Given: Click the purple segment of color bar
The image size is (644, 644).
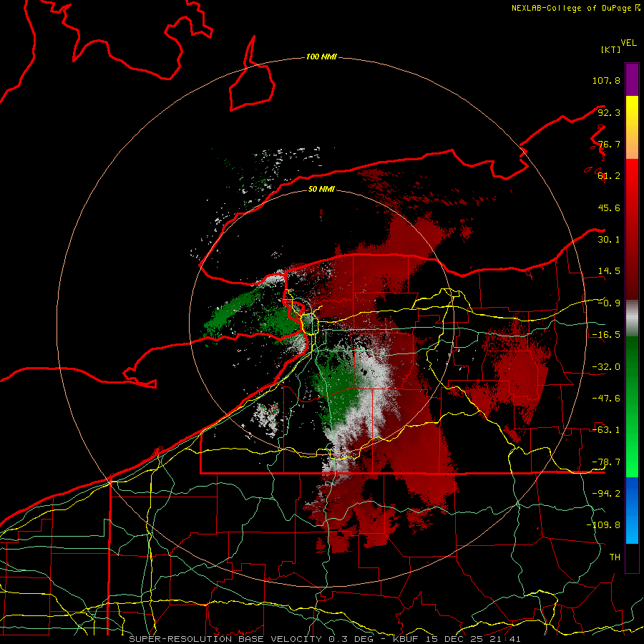Looking at the screenshot, I should (x=632, y=80).
